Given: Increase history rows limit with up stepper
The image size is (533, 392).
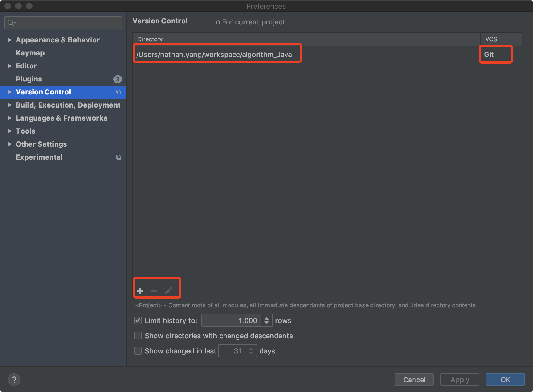Looking at the screenshot, I should 267,318.
